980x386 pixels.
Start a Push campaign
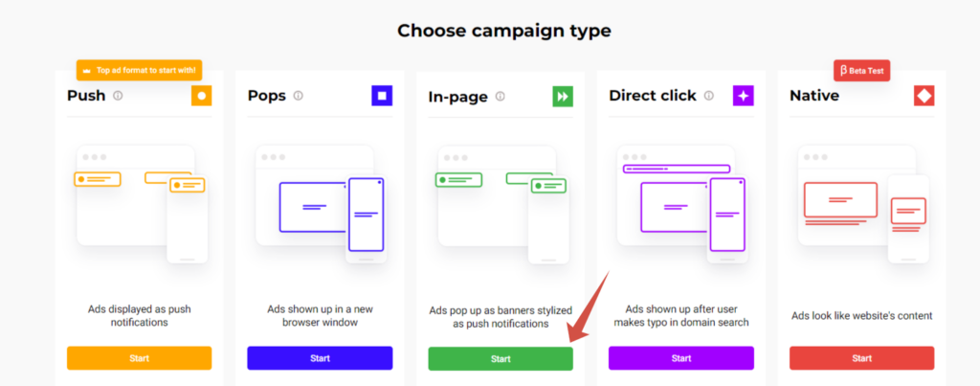[x=140, y=358]
